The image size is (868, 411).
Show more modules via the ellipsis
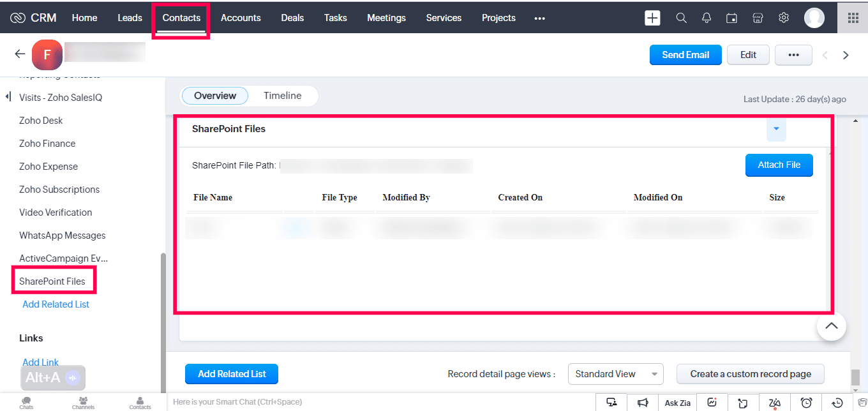540,19
